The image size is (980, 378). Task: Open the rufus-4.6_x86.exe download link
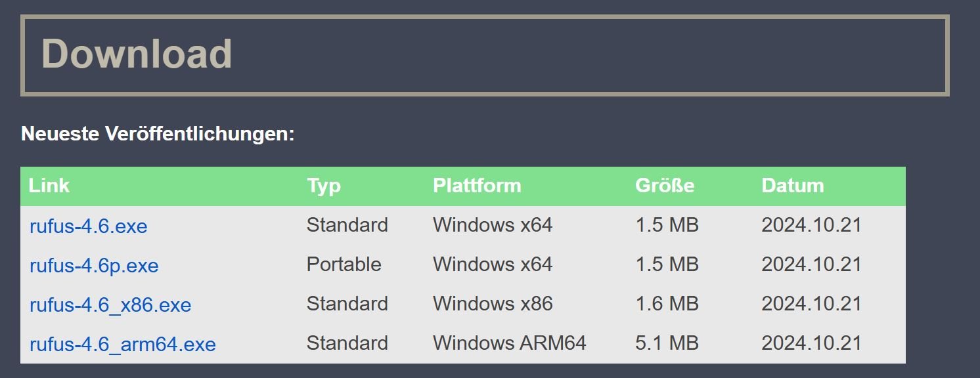[x=110, y=305]
